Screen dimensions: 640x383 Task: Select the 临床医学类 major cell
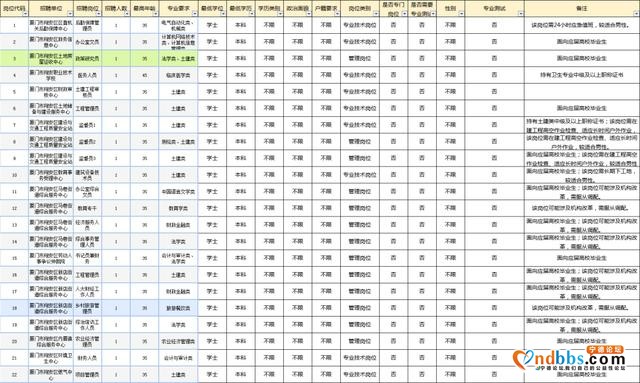point(178,75)
